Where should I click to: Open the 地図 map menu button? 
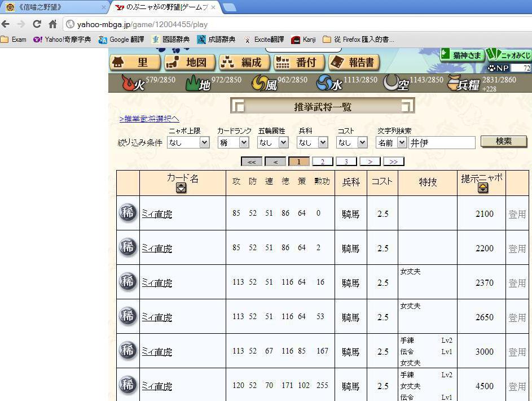190,63
